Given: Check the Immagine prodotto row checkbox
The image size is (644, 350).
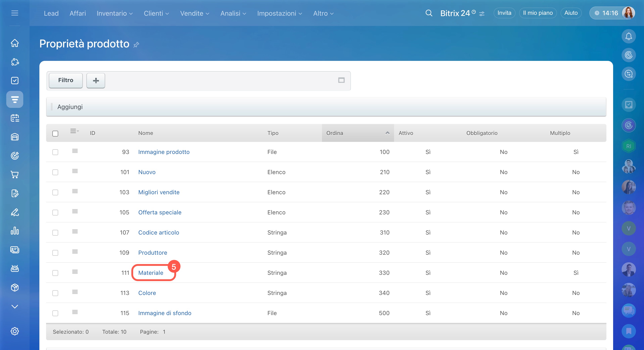Looking at the screenshot, I should 55,152.
